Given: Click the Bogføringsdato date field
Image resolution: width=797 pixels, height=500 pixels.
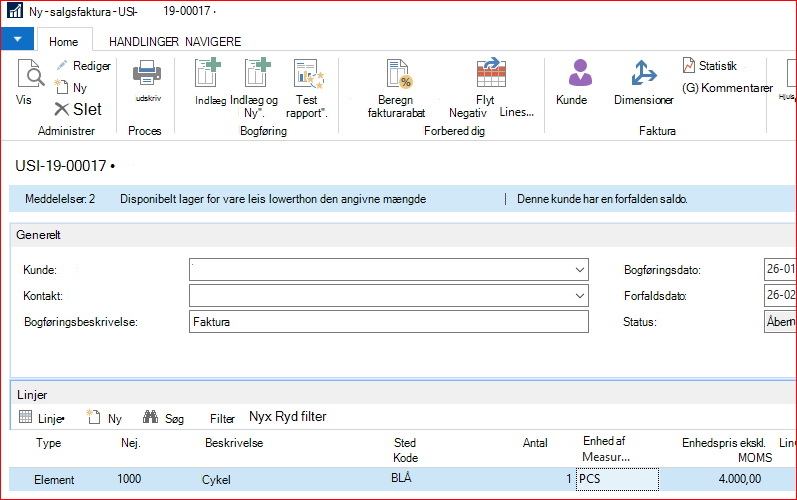Looking at the screenshot, I should pyautogui.click(x=780, y=269).
